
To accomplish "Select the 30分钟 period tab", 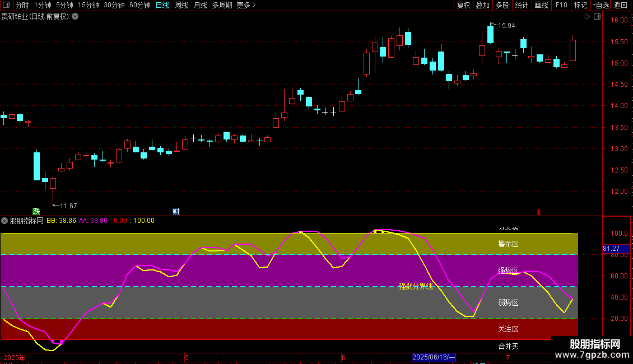I will point(114,5).
